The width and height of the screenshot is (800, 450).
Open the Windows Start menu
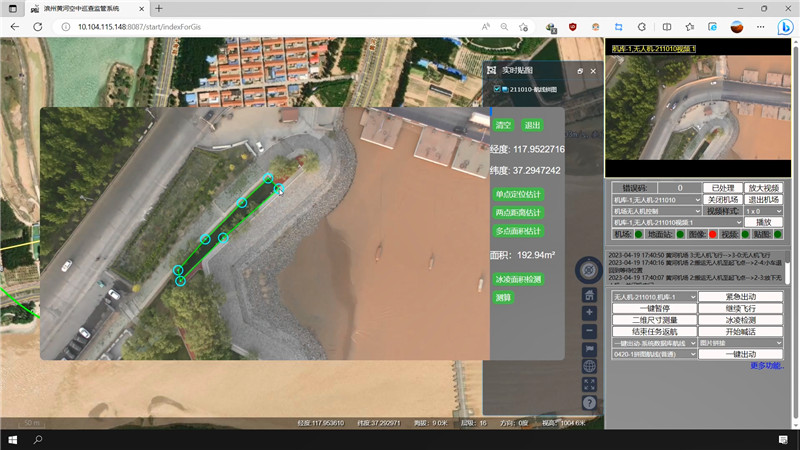pos(13,440)
